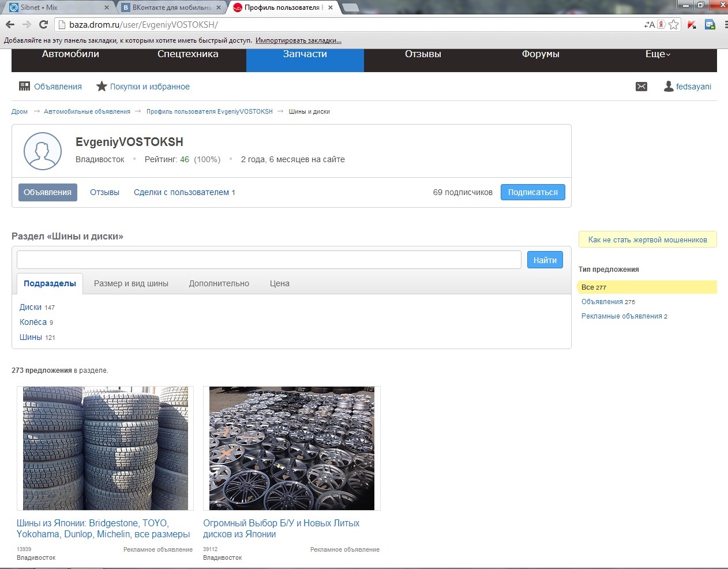This screenshot has width=728, height=569.
Task: Open the messages envelope icon
Action: (x=641, y=87)
